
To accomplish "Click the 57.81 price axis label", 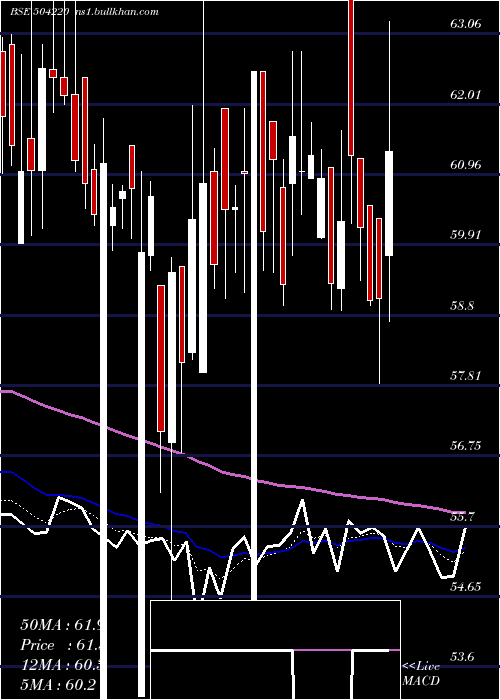I will (466, 375).
